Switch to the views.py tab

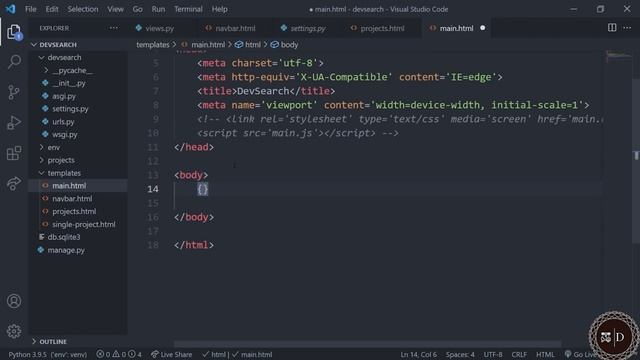pyautogui.click(x=160, y=28)
